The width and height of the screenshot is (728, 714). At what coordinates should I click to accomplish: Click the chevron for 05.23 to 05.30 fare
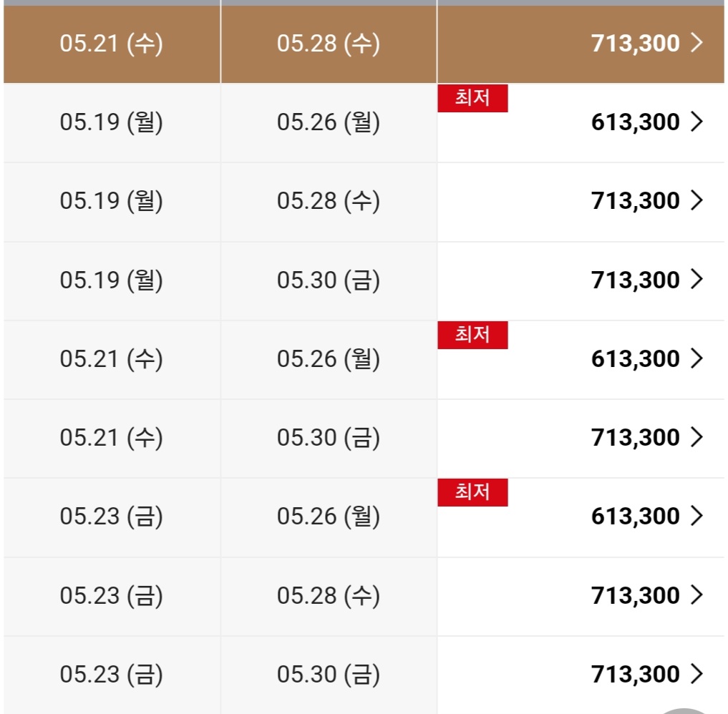click(x=697, y=674)
